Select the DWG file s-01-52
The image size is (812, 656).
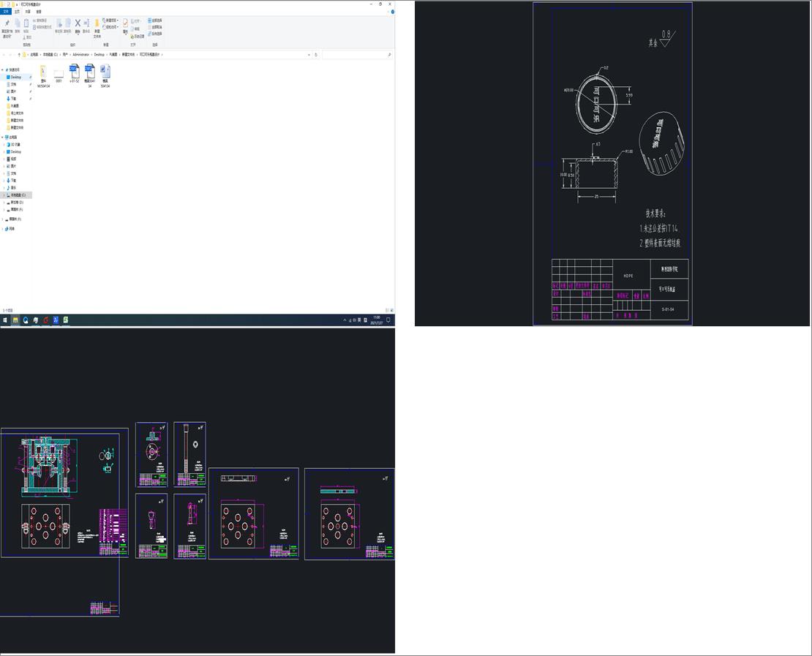pyautogui.click(x=75, y=74)
